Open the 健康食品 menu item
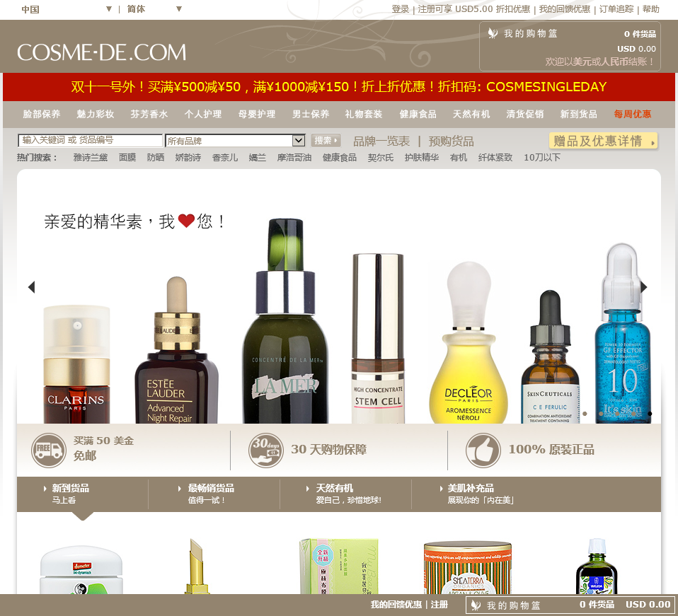 [x=418, y=114]
